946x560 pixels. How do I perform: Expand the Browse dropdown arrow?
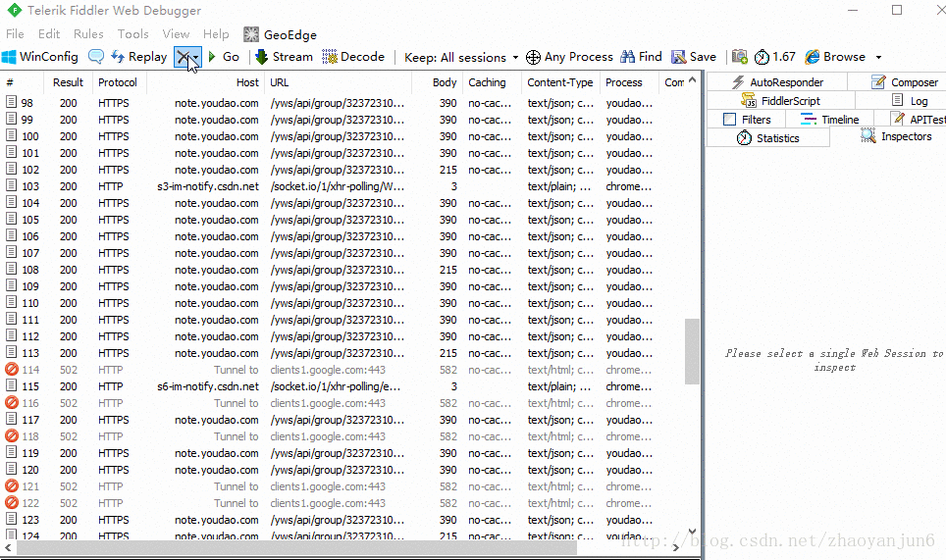point(878,57)
